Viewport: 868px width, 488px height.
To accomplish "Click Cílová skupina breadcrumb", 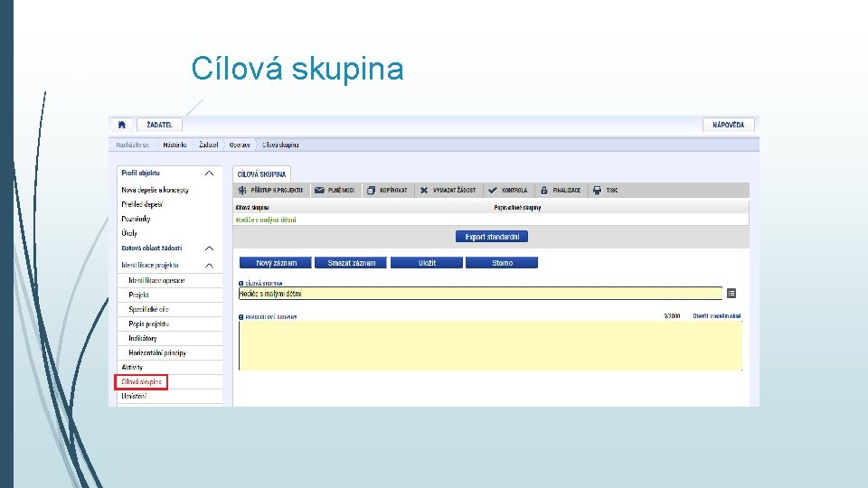I will pyautogui.click(x=280, y=145).
